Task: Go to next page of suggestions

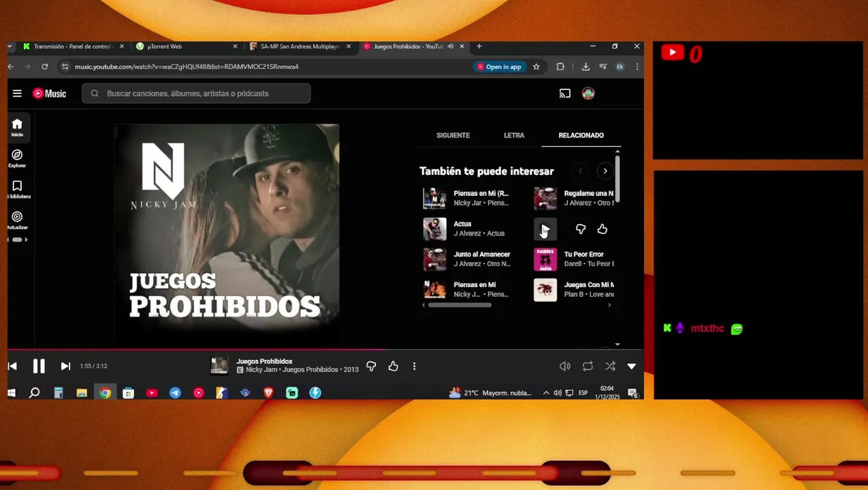Action: point(605,171)
